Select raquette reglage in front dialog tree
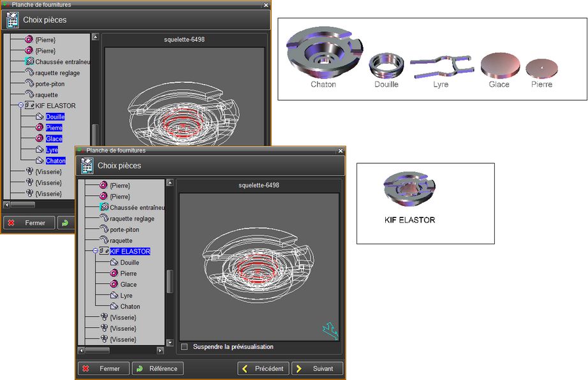 pos(132,219)
